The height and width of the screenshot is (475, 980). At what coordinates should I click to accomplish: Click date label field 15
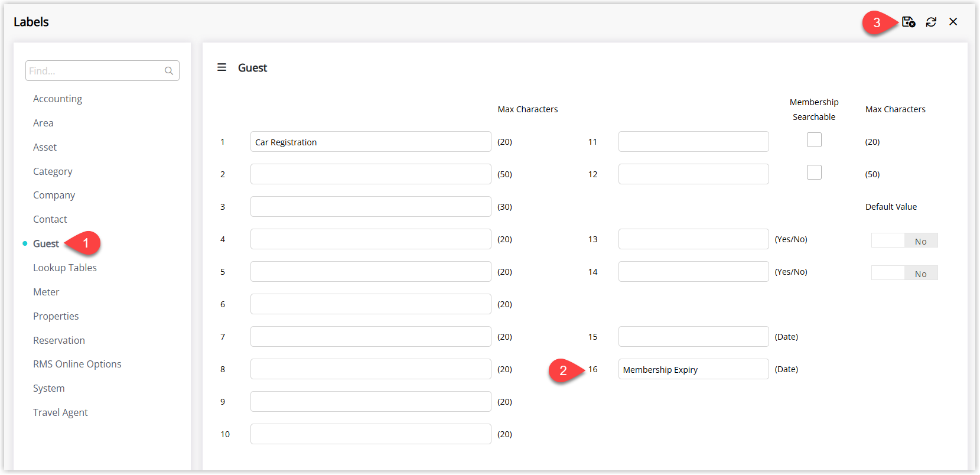694,337
